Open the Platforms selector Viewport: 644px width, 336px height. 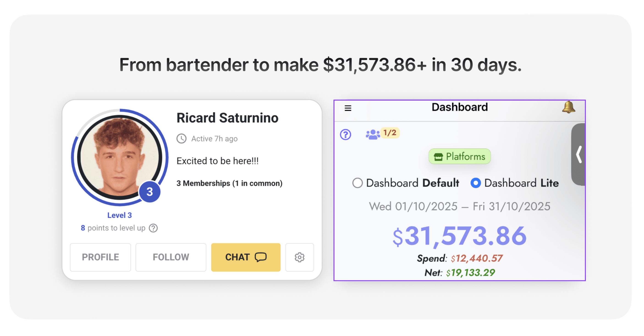coord(460,157)
